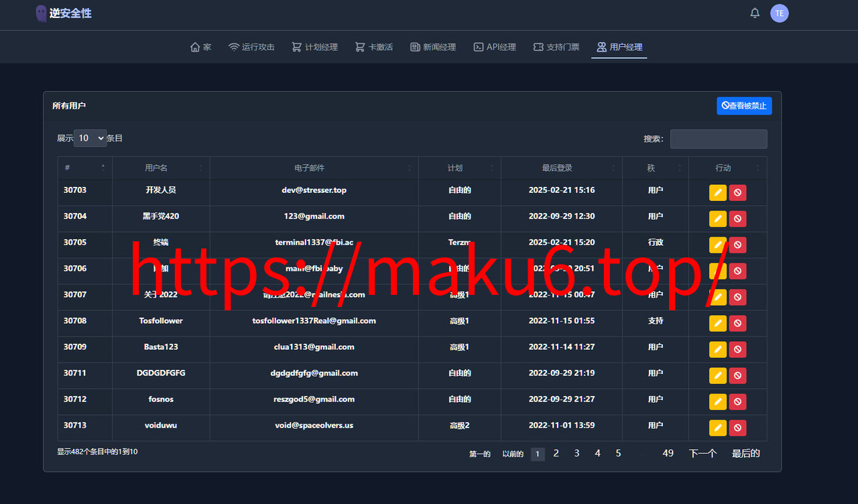Sort by the 计划 column header

(459, 168)
